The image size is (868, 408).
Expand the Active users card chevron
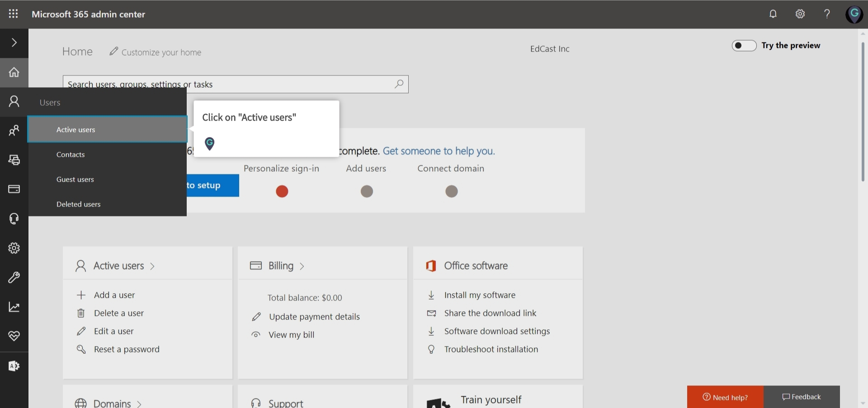tap(152, 266)
